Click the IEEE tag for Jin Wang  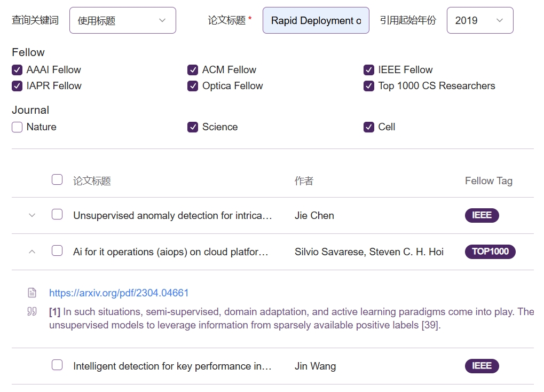click(x=482, y=366)
